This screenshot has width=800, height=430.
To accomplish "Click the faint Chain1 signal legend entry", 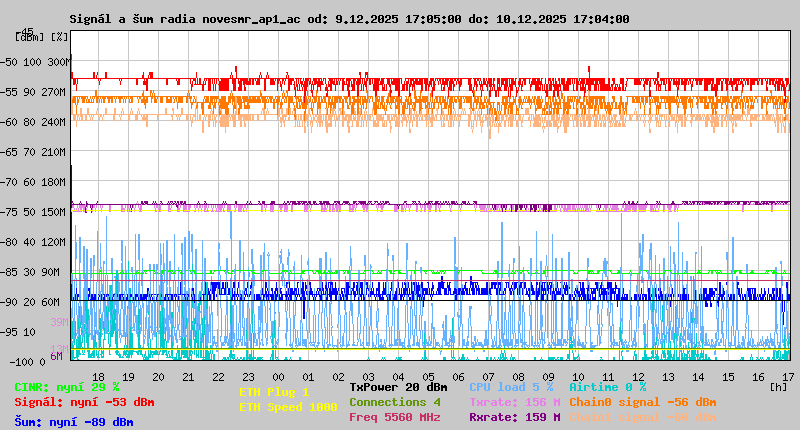I will pyautogui.click(x=642, y=417).
